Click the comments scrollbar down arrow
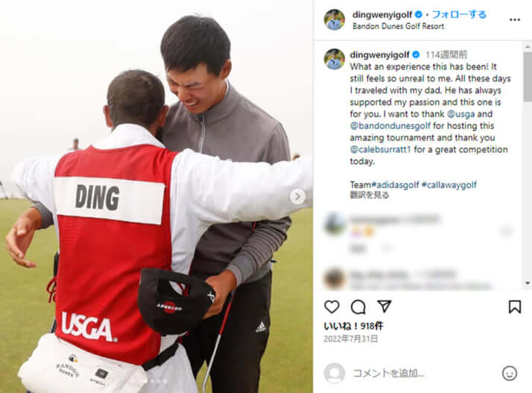The width and height of the screenshot is (532, 393). point(528,283)
